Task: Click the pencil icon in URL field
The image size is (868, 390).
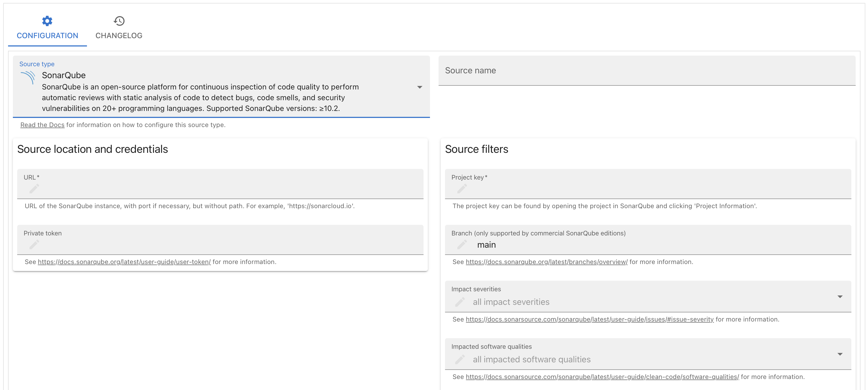Action: click(x=34, y=189)
